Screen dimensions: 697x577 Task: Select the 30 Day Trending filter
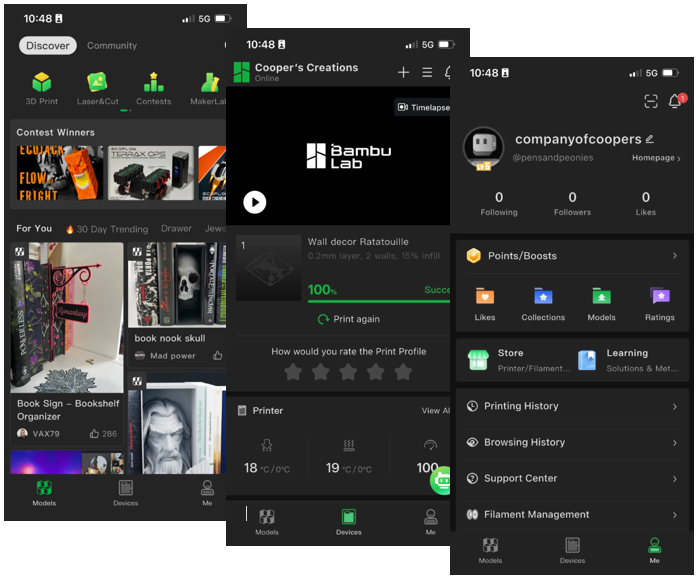pyautogui.click(x=108, y=229)
